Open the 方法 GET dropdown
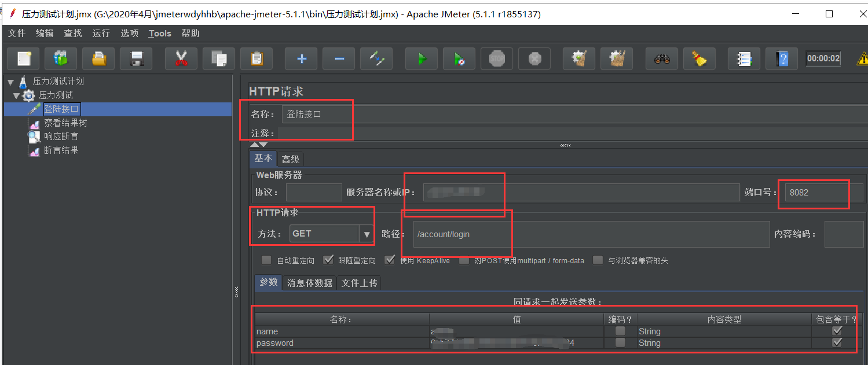The image size is (868, 365). (331, 234)
